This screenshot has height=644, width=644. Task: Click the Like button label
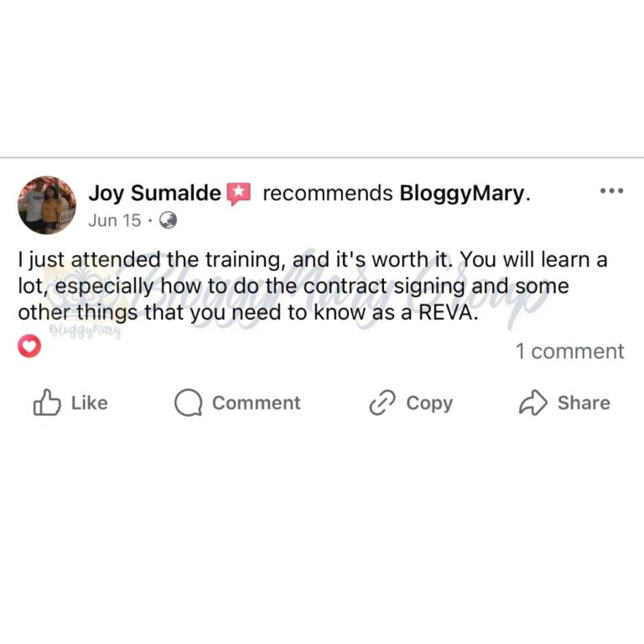pyautogui.click(x=90, y=402)
